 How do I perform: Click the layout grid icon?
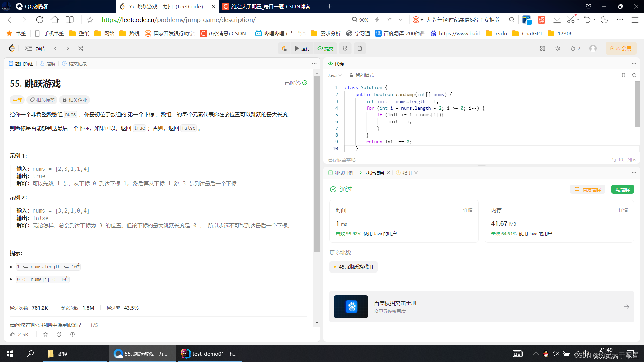point(543,48)
